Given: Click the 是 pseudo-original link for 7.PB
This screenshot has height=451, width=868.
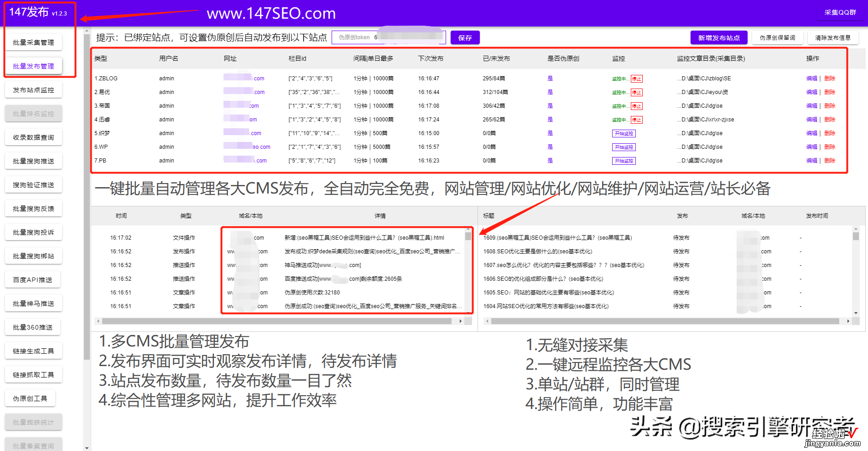Looking at the screenshot, I should click(550, 161).
